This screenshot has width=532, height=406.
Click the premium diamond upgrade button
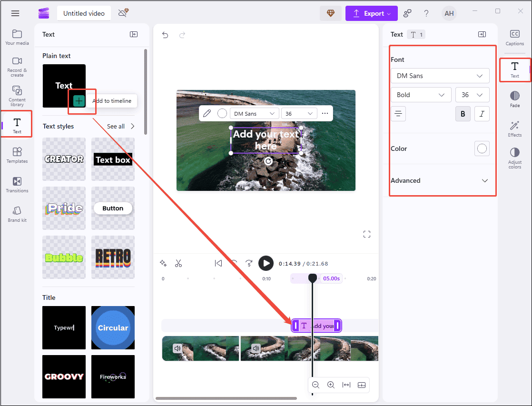330,13
